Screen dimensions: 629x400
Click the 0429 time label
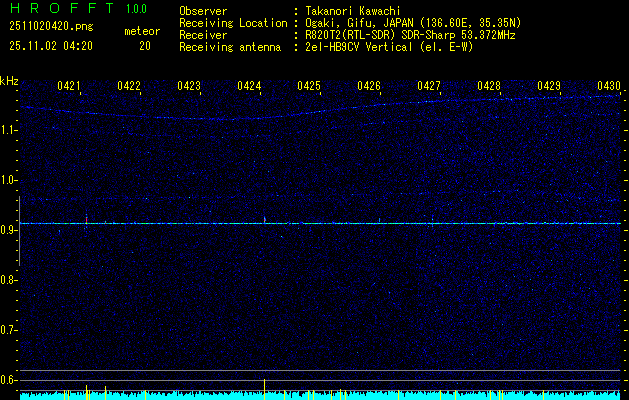point(549,87)
